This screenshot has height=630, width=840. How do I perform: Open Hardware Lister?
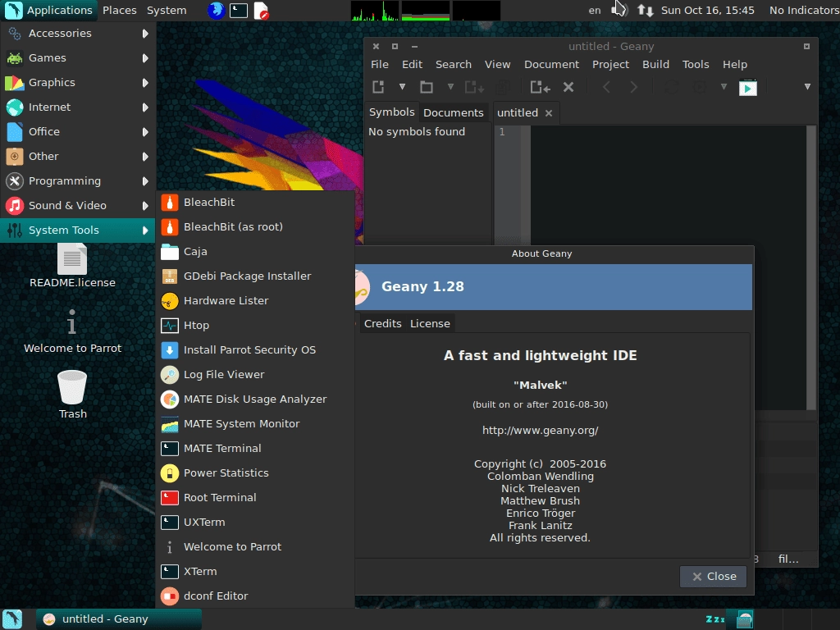[255, 300]
